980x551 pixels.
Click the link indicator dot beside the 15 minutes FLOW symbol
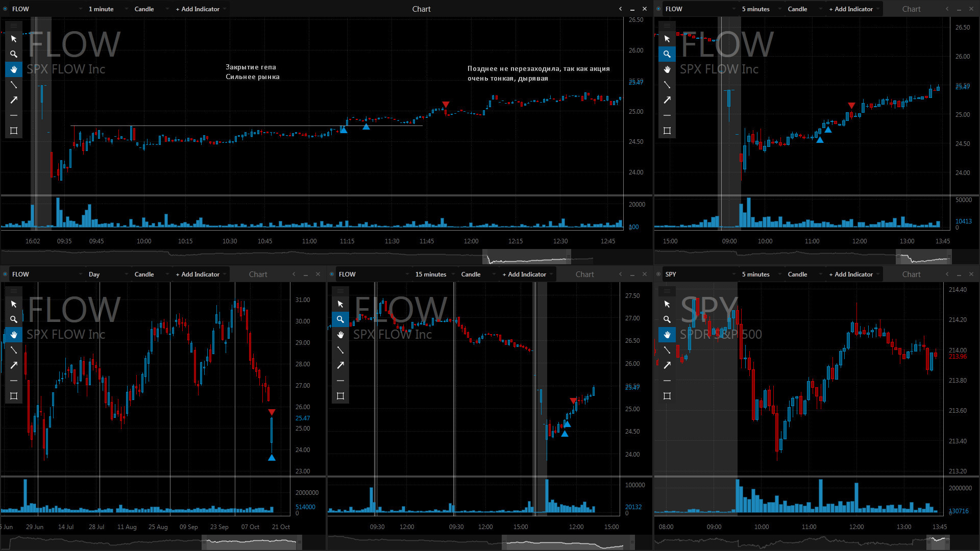(332, 274)
